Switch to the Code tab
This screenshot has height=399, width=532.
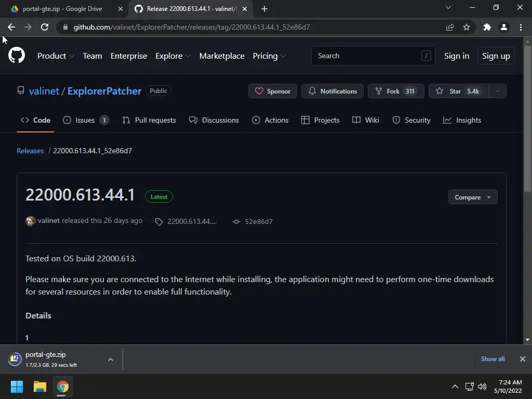pos(35,120)
